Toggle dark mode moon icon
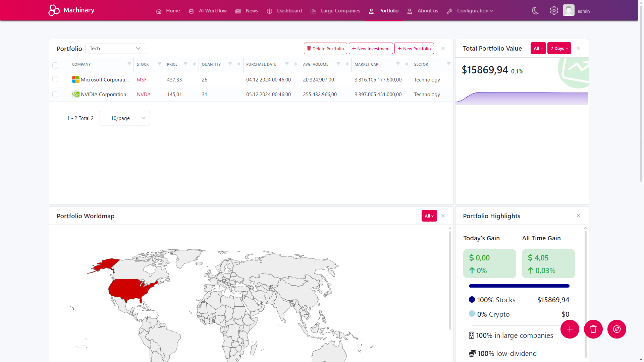 coord(535,11)
